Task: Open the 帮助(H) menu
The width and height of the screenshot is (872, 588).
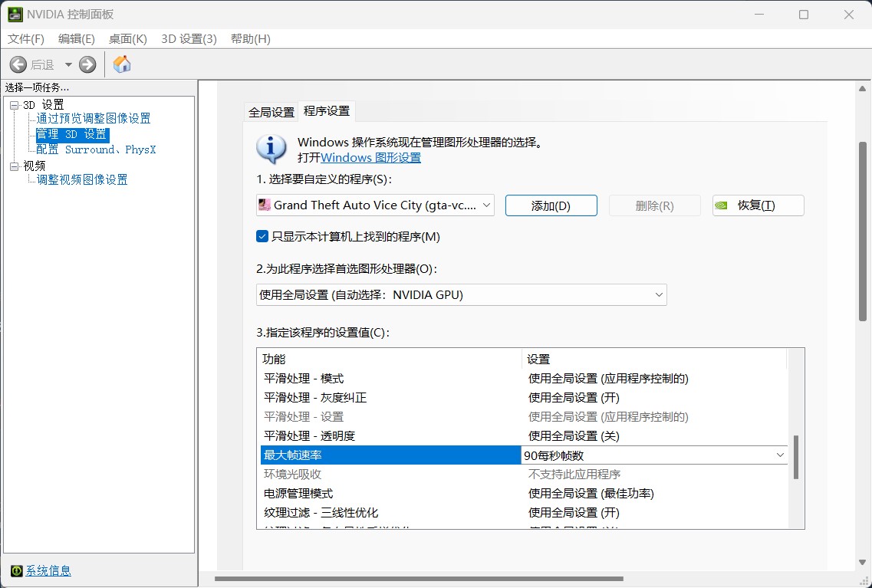Action: coord(251,39)
